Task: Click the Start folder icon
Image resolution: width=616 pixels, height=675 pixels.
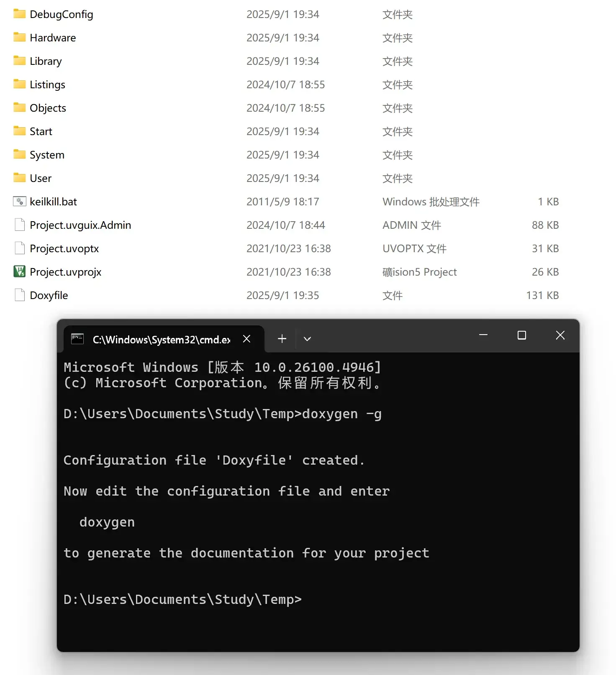Action: click(19, 131)
